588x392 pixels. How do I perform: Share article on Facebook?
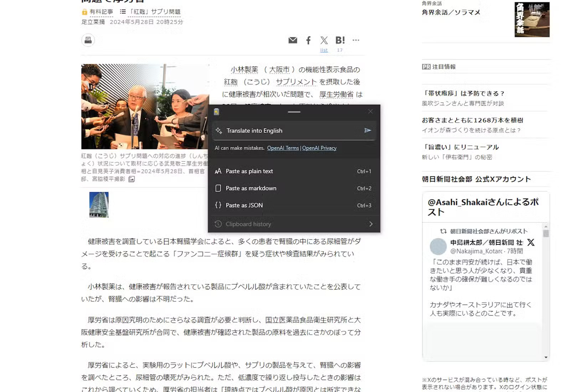coord(308,40)
